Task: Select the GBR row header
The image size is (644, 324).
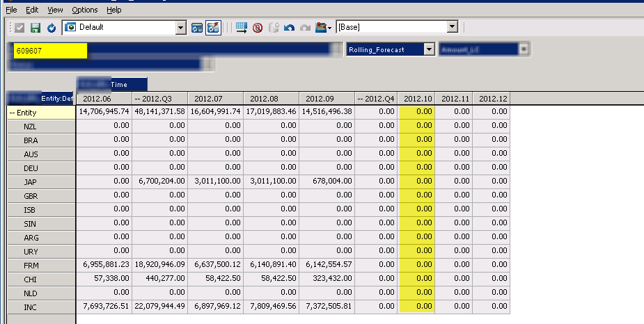Action: point(41,197)
